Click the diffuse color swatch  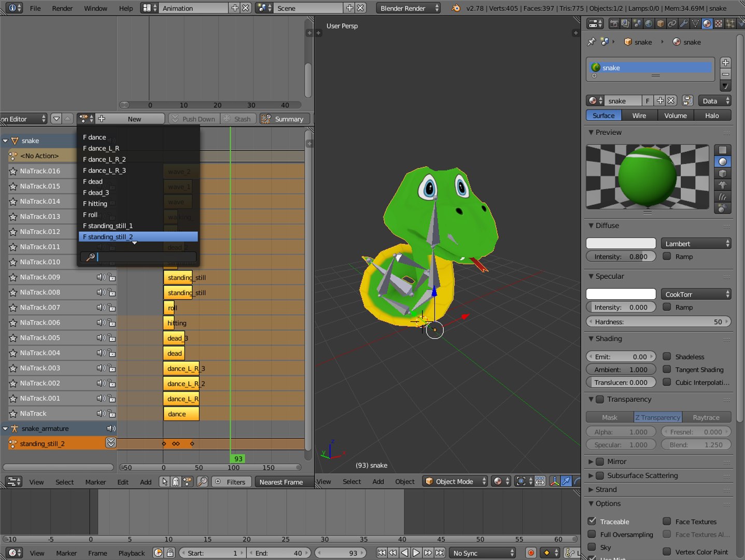[621, 244]
